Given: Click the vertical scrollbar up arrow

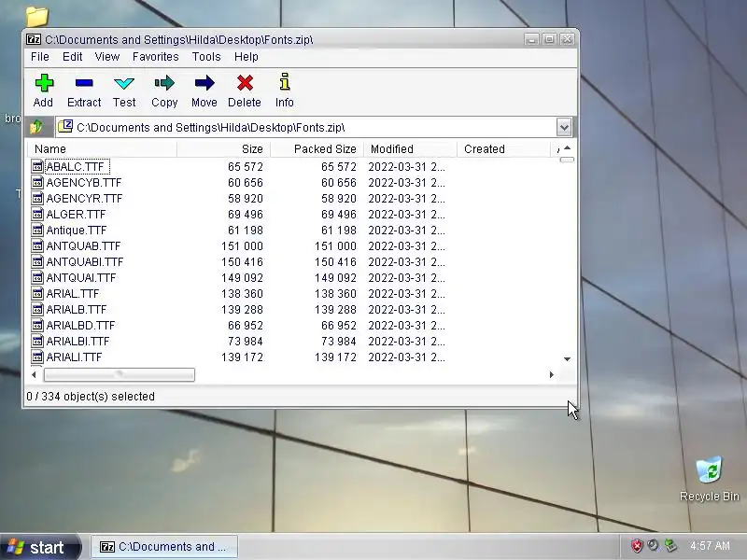Looking at the screenshot, I should click(x=567, y=148).
